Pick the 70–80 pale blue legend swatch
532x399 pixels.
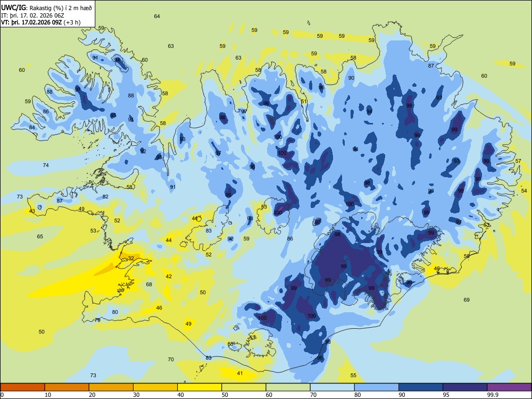click(x=332, y=387)
